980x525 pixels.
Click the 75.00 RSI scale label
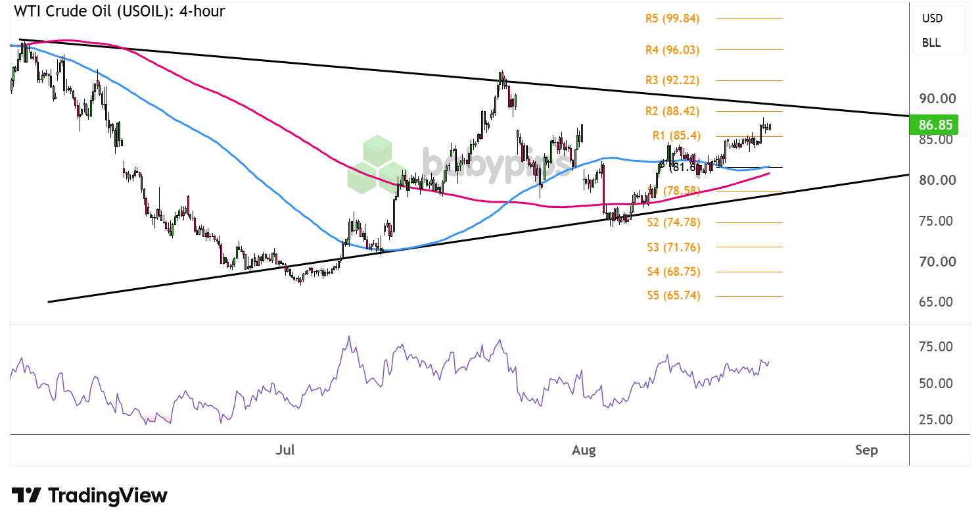coord(937,346)
